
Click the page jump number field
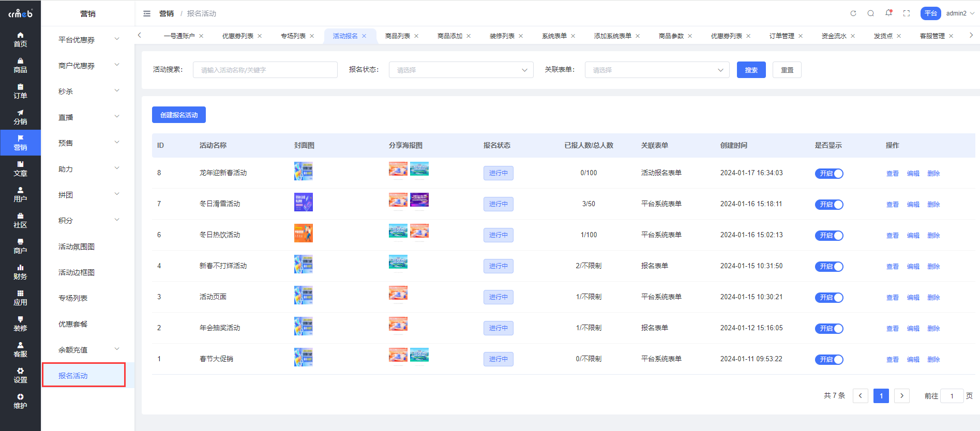pos(952,396)
